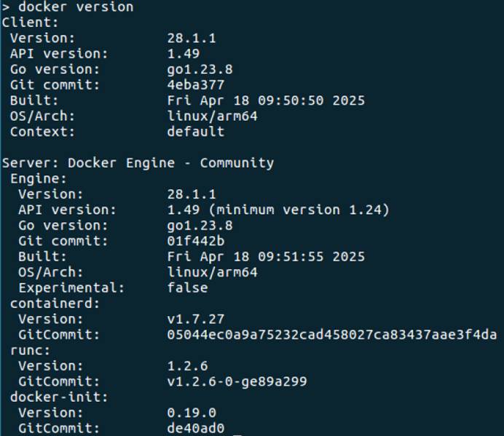Click the 'Server: Docker Engine - Community' heading
The image size is (504, 436).
(x=138, y=163)
